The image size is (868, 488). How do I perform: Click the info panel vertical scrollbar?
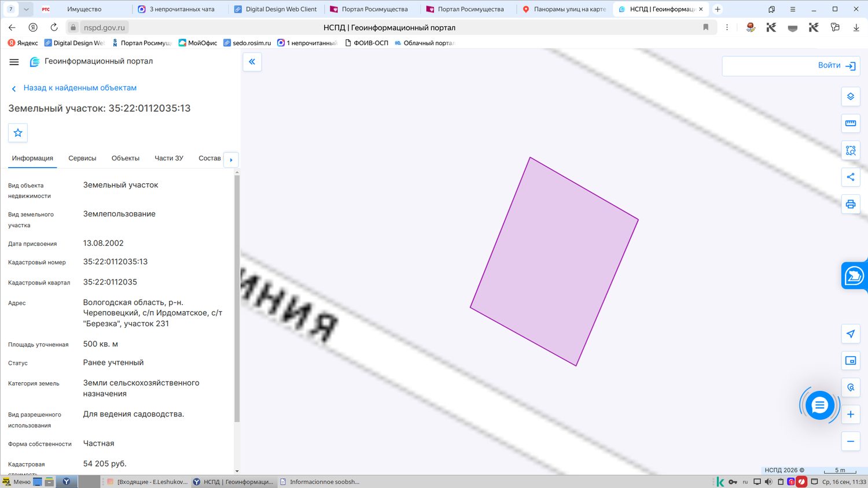tap(237, 298)
